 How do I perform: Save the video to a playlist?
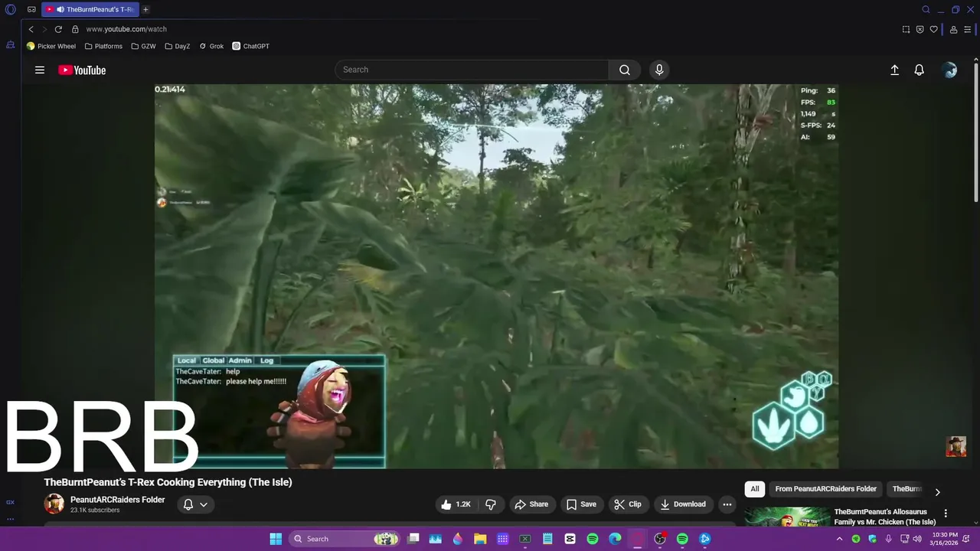pyautogui.click(x=581, y=504)
